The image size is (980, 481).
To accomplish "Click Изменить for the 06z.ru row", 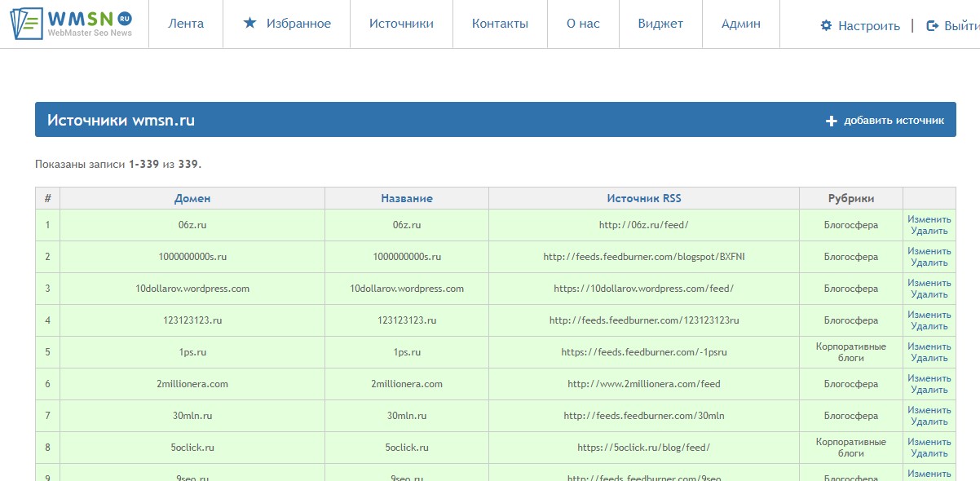I will [929, 219].
